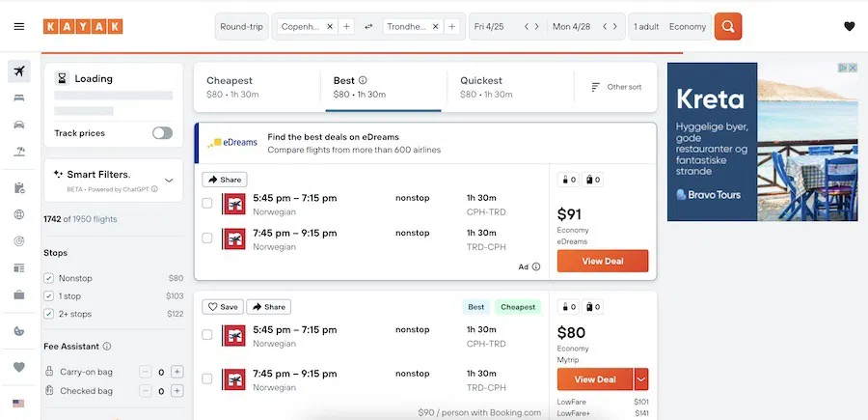Show Fee Assistant info icon
868x420 pixels.
(x=107, y=347)
